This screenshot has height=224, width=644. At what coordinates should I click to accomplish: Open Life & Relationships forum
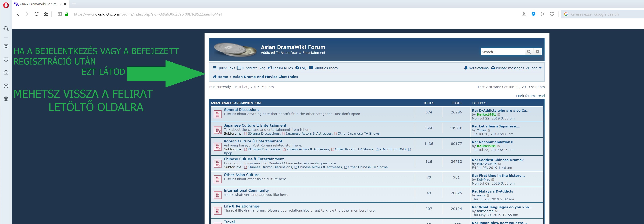[242, 206]
